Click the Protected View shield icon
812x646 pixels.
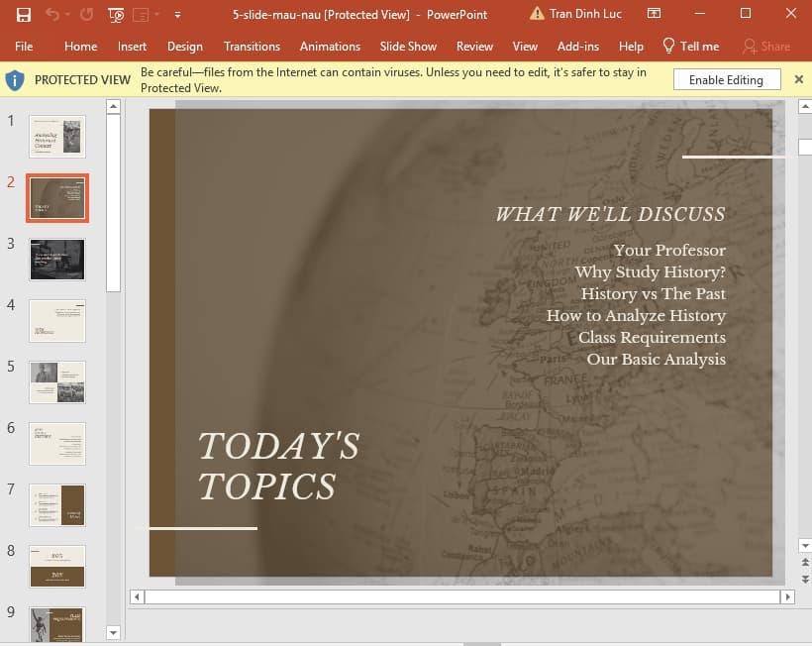pyautogui.click(x=15, y=80)
